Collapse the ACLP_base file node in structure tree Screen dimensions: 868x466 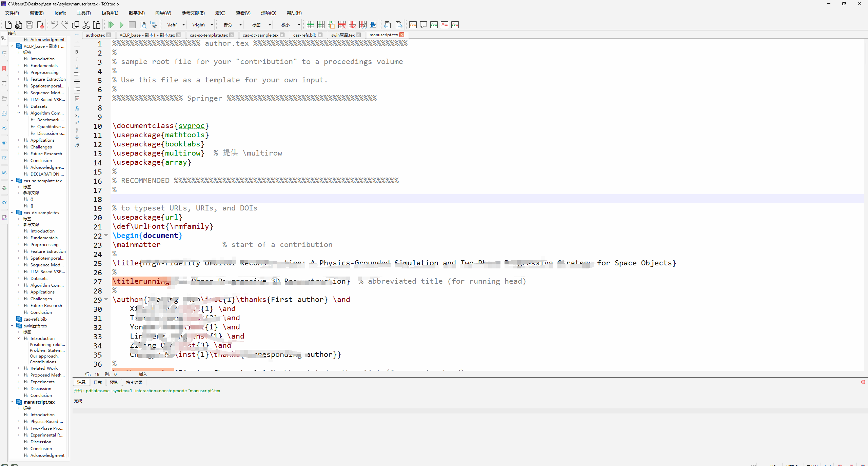12,46
